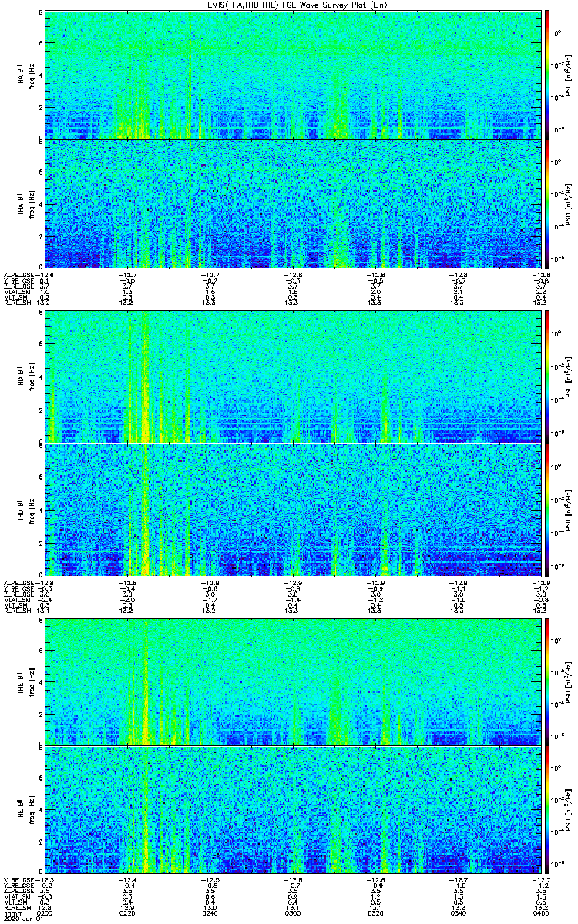
Task: Click the 'PSD [nT²/Hz]' label of THE B-parallel
Action: 568,810
